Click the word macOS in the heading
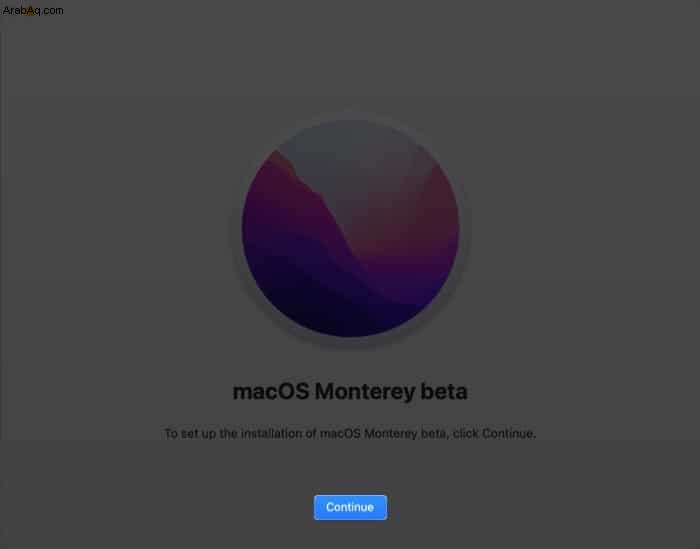700x549 pixels. [x=271, y=391]
